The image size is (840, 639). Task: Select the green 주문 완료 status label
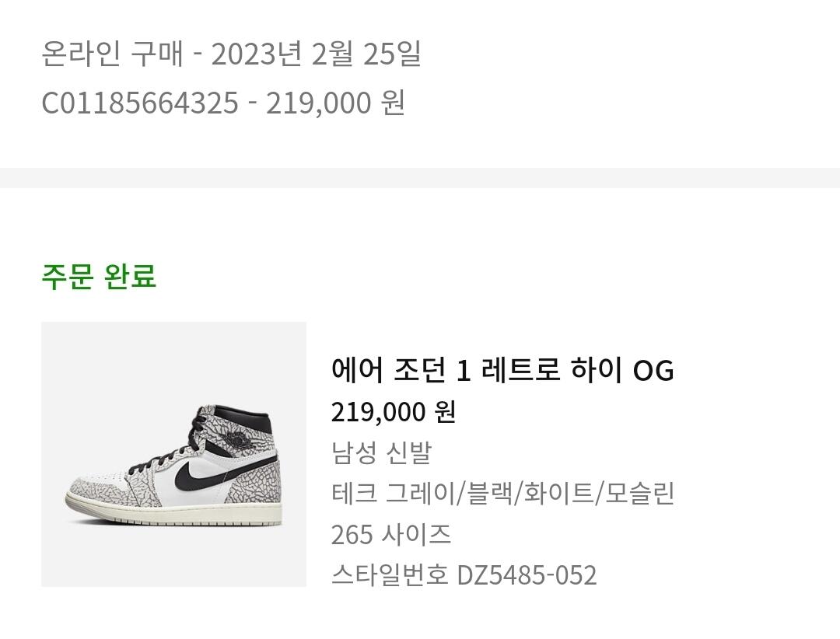click(x=99, y=277)
